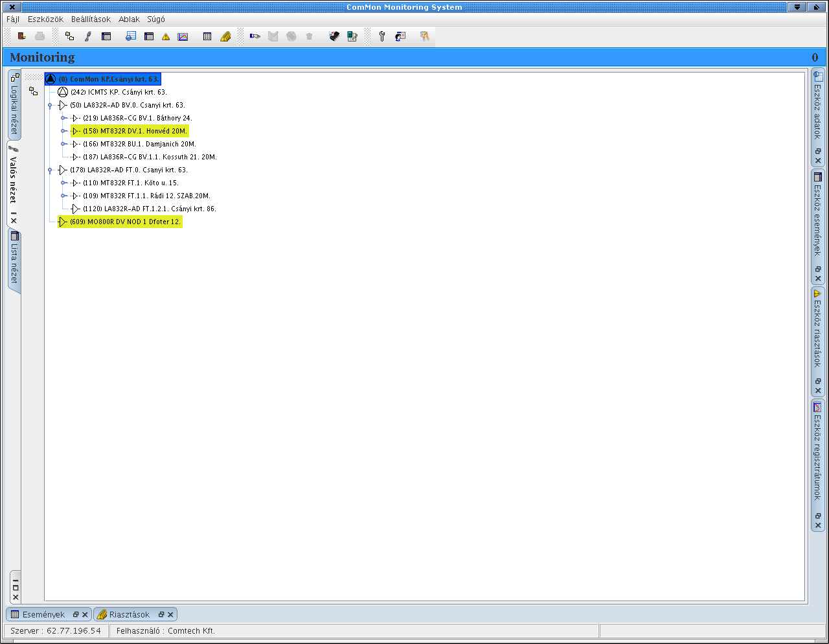Image resolution: width=829 pixels, height=644 pixels.
Task: Click the greyed-out printer toolbar icon
Action: [x=40, y=36]
